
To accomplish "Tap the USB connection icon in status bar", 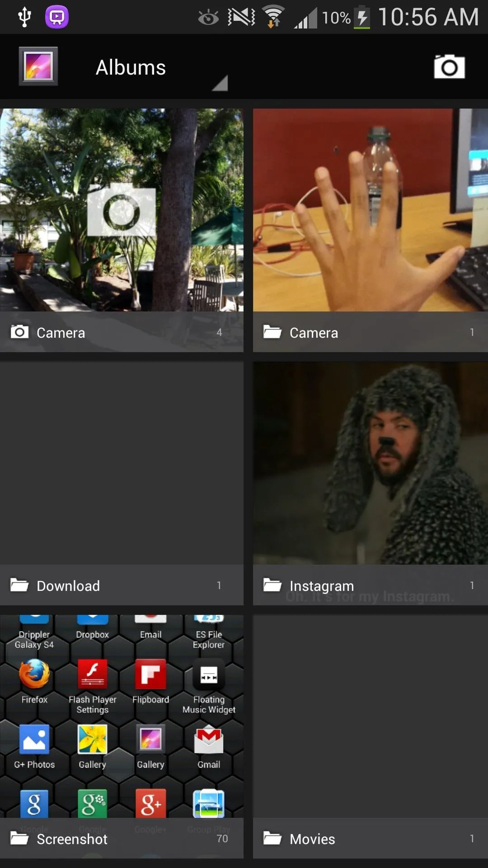I will point(24,17).
